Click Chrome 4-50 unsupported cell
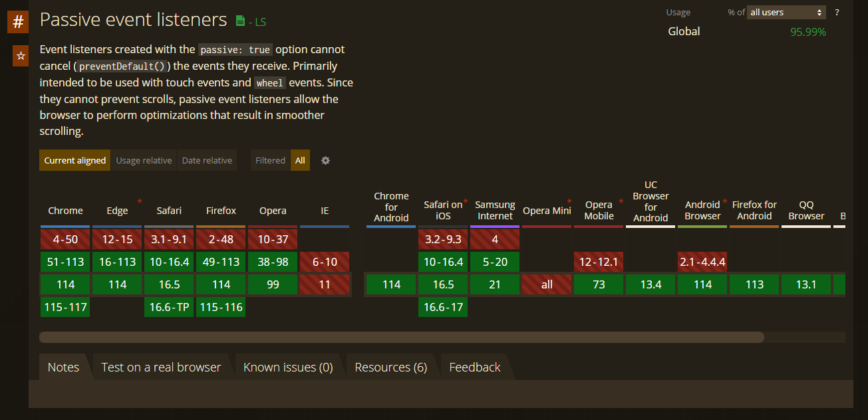868x420 pixels. tap(65, 239)
